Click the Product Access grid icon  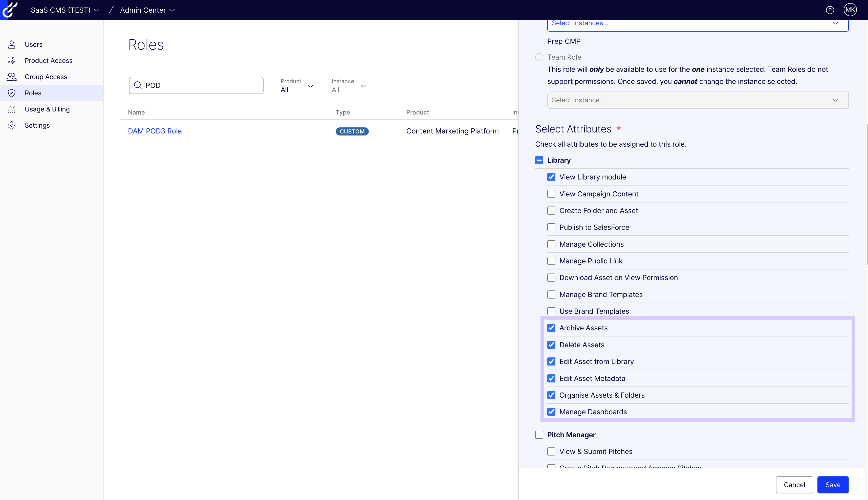pyautogui.click(x=12, y=61)
